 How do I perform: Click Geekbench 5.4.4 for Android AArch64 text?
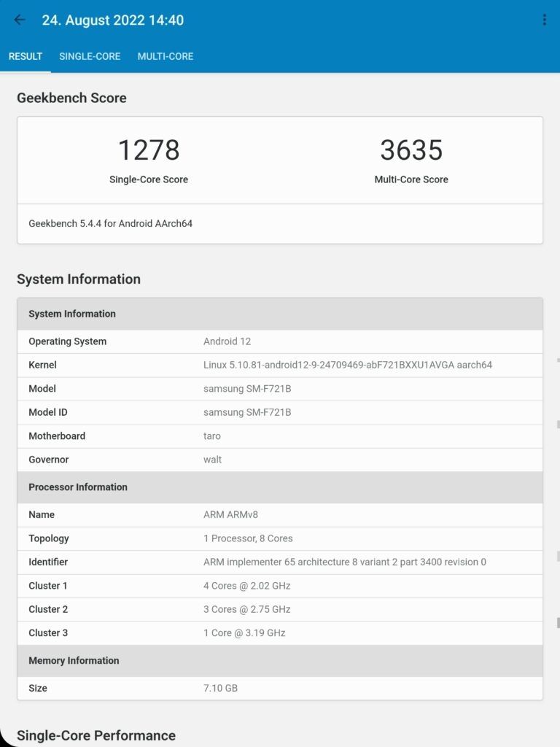coord(111,223)
